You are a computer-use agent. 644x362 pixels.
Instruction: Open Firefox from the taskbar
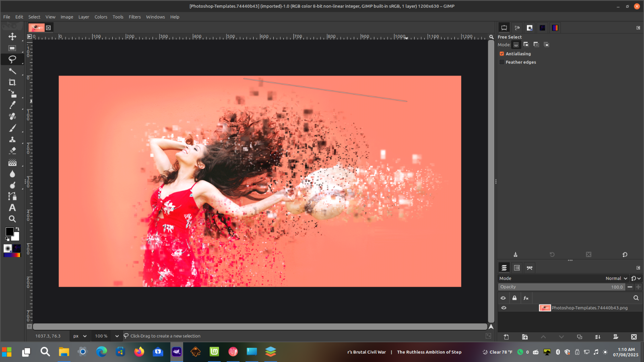[139, 352]
